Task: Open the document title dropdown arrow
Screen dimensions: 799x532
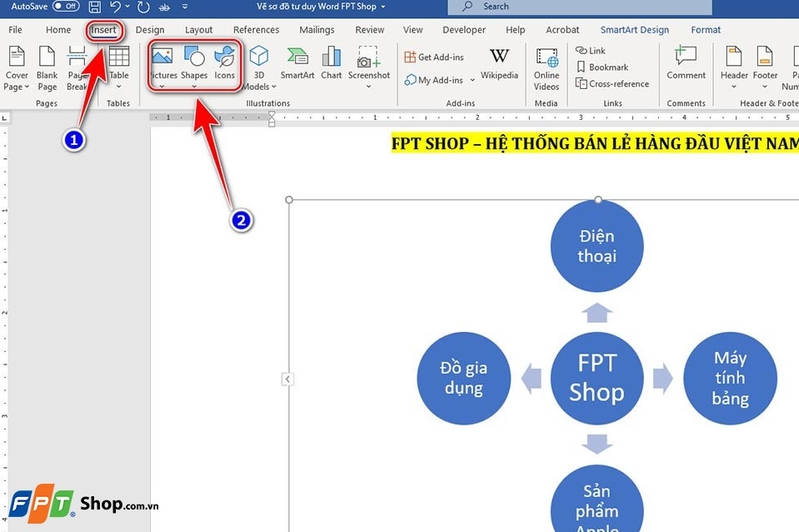Action: click(x=383, y=7)
